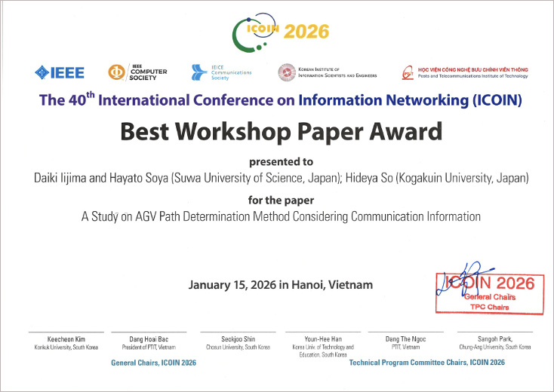
Task: Select the date January 15, 2026 in Hanoi
Action: [280, 285]
